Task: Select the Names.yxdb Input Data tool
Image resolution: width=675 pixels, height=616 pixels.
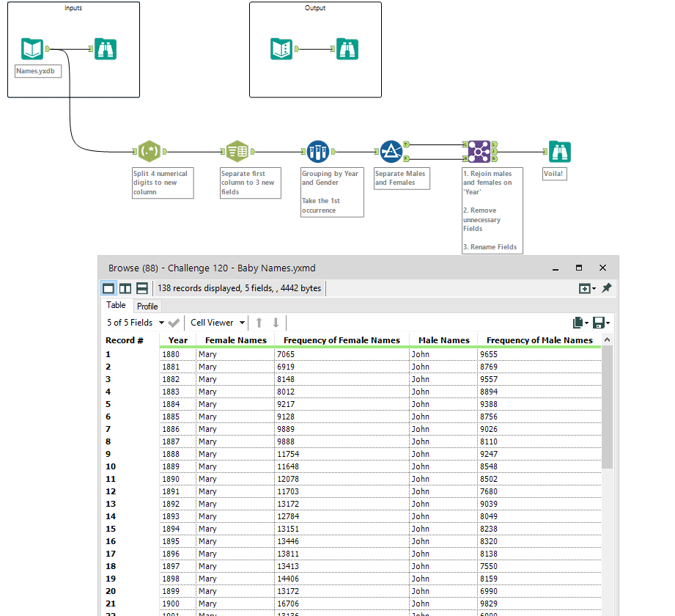Action: (32, 49)
